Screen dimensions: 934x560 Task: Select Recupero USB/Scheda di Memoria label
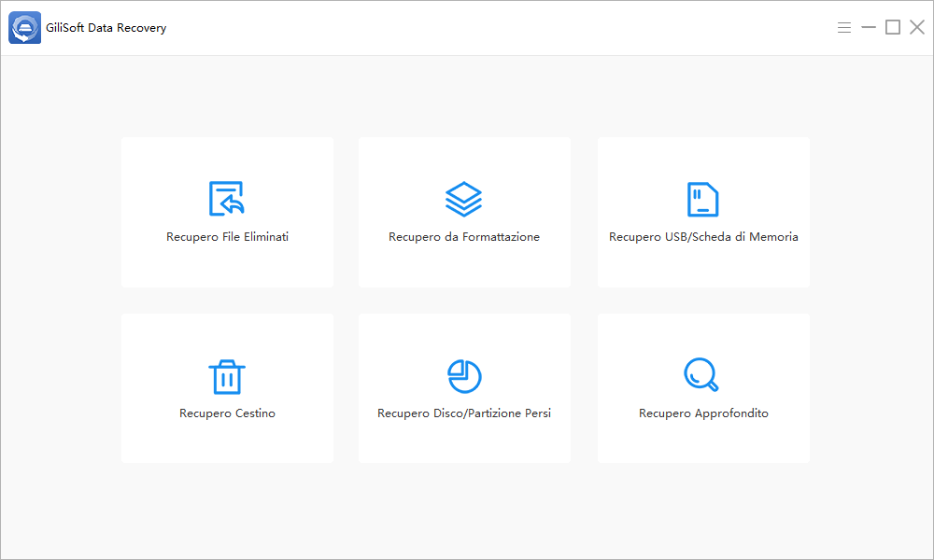703,237
